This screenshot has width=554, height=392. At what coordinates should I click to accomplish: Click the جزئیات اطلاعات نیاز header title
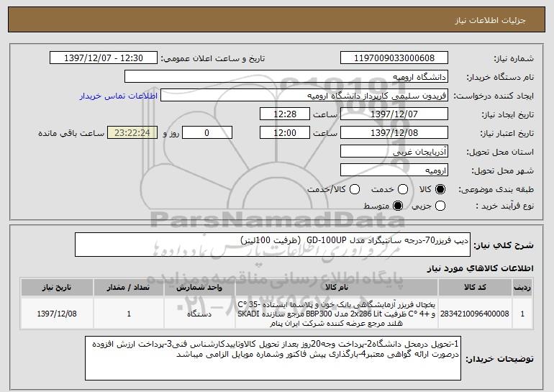tap(490, 20)
